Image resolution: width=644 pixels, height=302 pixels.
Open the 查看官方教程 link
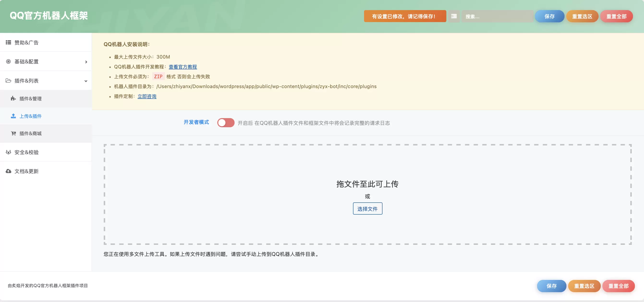183,67
